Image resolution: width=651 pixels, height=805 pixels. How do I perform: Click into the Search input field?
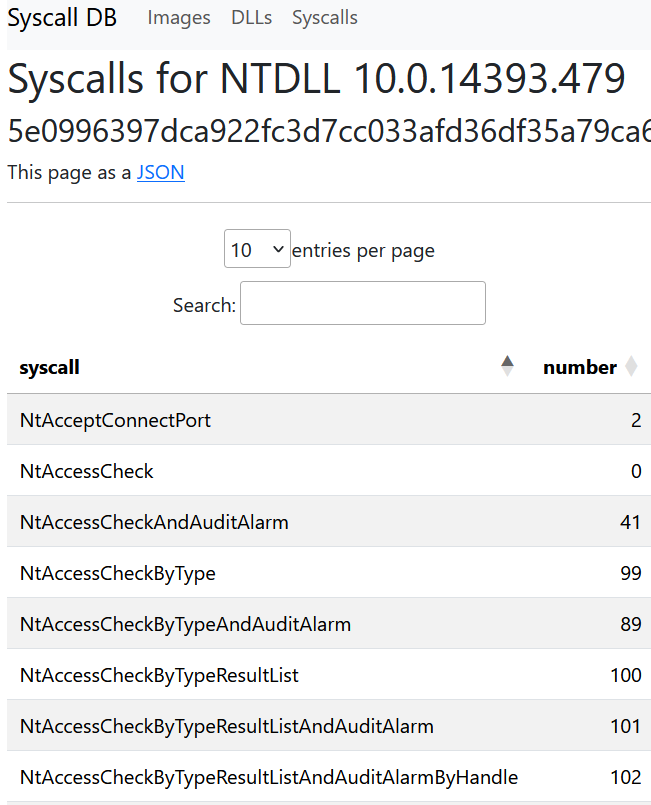coord(362,303)
